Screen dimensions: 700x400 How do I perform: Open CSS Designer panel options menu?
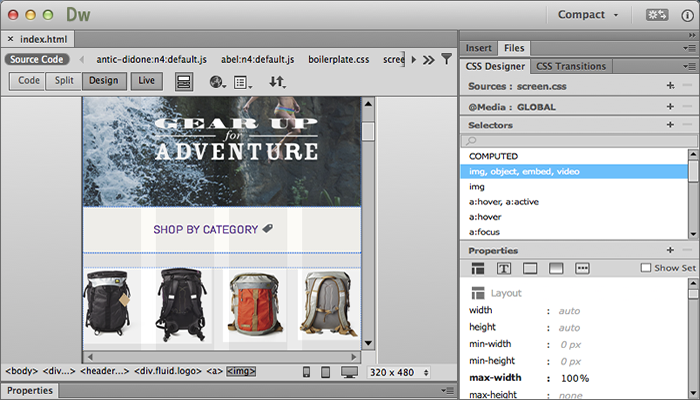pos(690,67)
